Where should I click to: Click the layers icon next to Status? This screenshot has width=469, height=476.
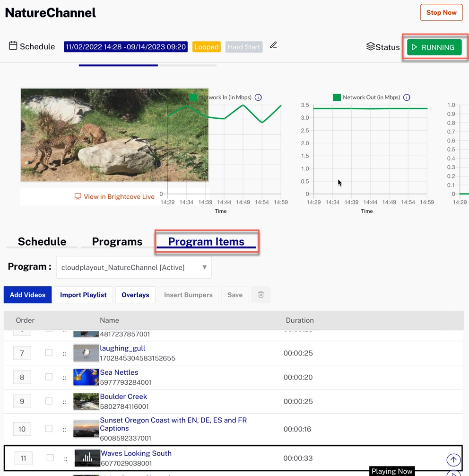click(370, 46)
